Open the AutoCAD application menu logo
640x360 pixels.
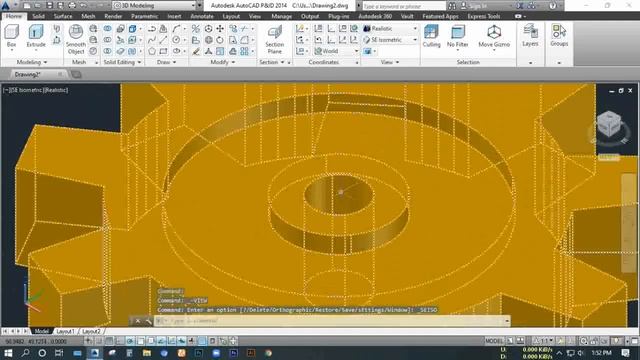(x=6, y=5)
